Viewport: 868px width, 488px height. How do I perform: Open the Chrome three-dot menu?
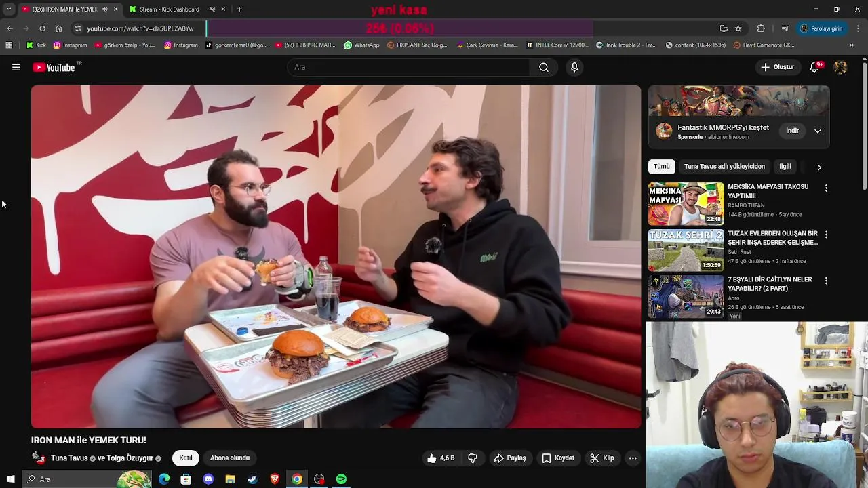pyautogui.click(x=858, y=28)
